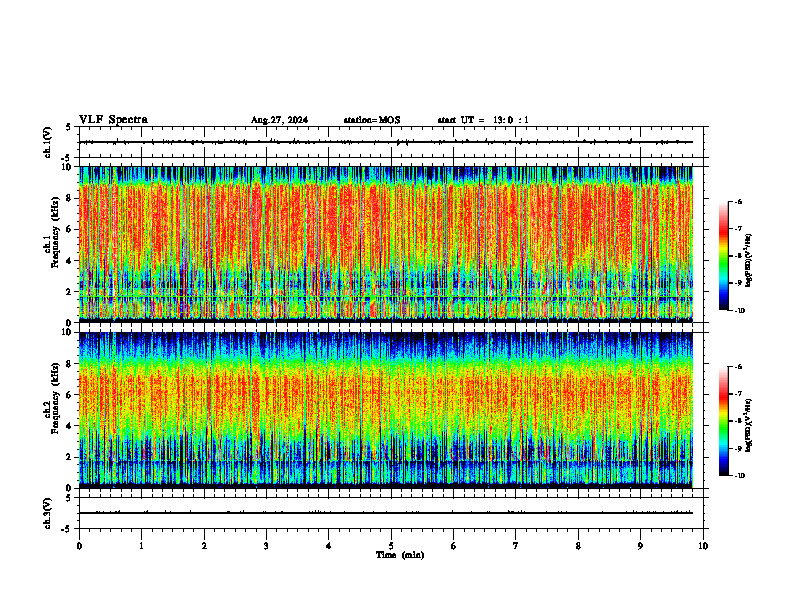Viewport: 792px width, 612px height.
Task: Click the "Time (min)" x-axis label
Action: pos(400,555)
